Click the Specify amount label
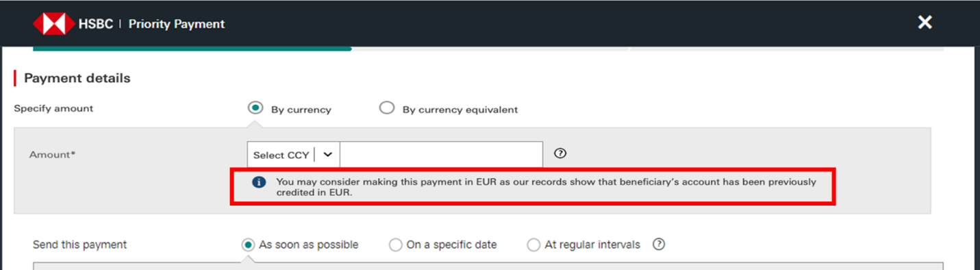 (x=53, y=108)
